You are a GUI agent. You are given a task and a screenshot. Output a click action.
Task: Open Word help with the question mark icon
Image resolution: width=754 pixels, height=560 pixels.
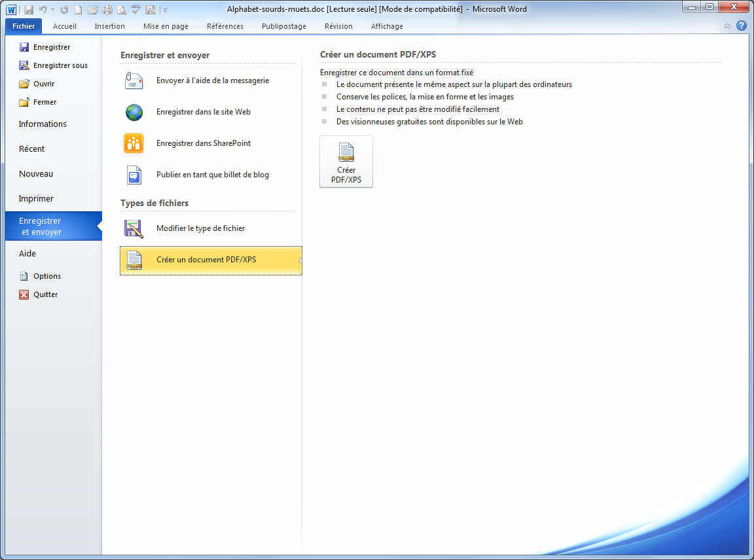pos(742,26)
